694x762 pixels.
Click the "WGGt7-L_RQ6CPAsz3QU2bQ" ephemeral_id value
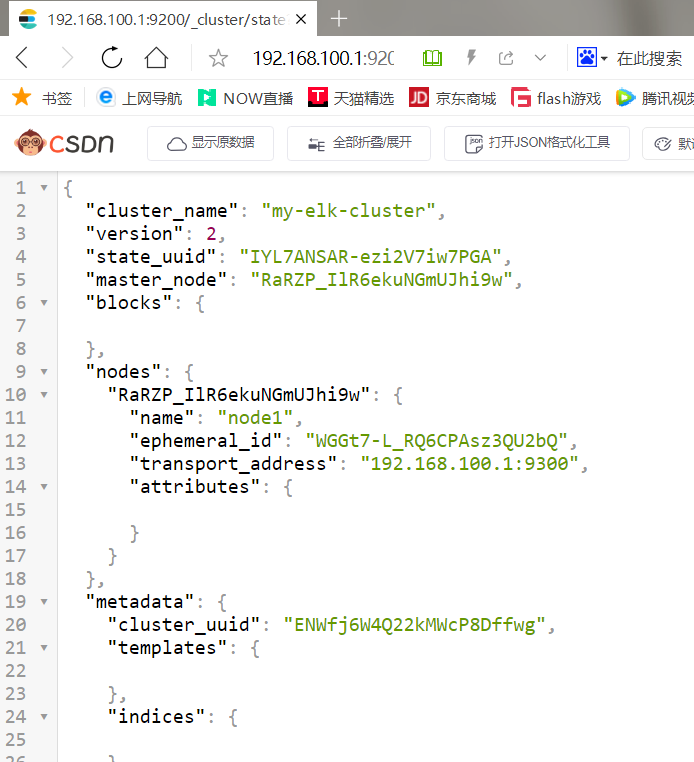pyautogui.click(x=436, y=441)
